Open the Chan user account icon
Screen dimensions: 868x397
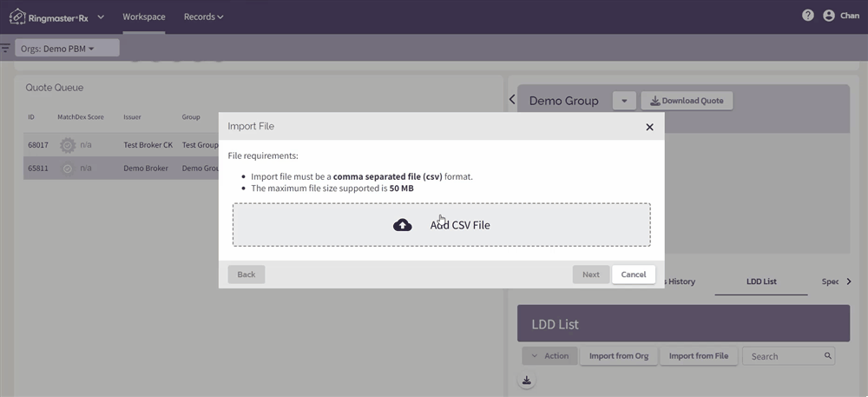tap(829, 16)
